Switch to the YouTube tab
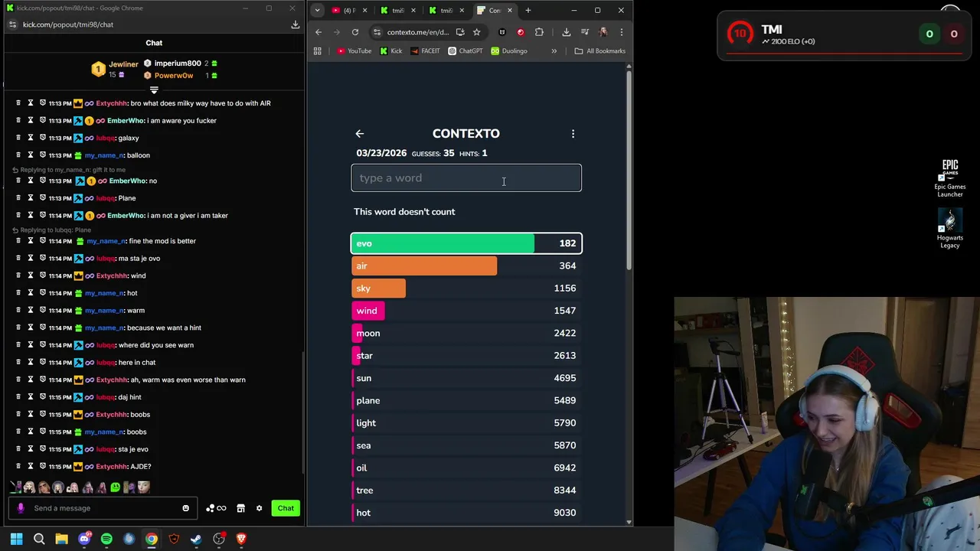 click(x=349, y=11)
